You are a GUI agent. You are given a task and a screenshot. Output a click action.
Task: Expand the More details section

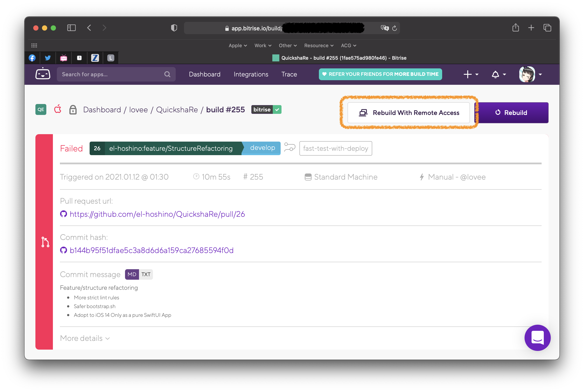point(85,338)
